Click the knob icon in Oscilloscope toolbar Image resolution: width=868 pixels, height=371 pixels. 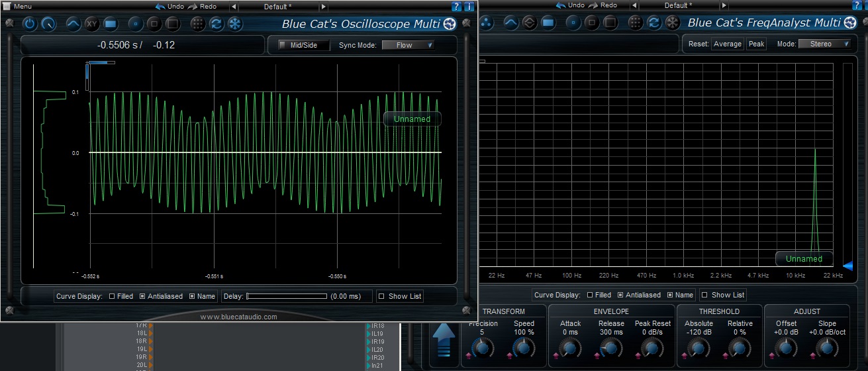click(48, 24)
